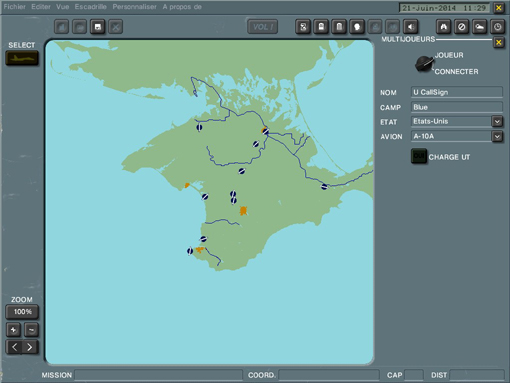Open the A propos de menu

[x=182, y=7]
